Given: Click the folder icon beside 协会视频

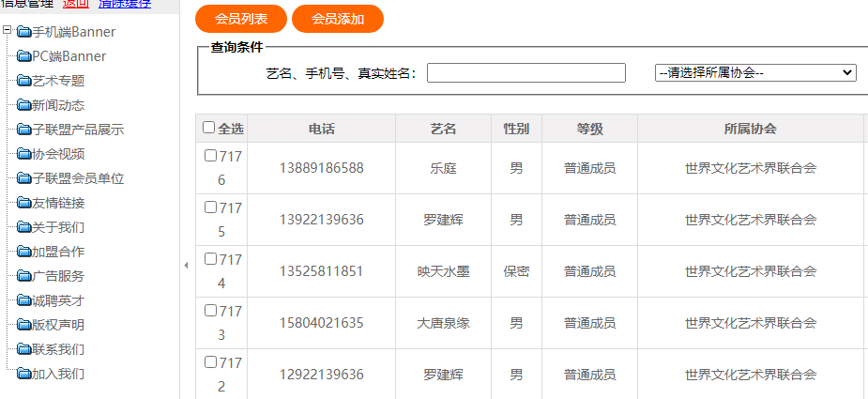Looking at the screenshot, I should [x=23, y=154].
